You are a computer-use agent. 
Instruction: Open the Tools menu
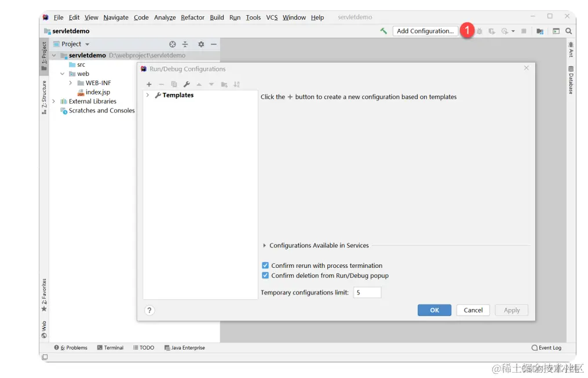(253, 17)
